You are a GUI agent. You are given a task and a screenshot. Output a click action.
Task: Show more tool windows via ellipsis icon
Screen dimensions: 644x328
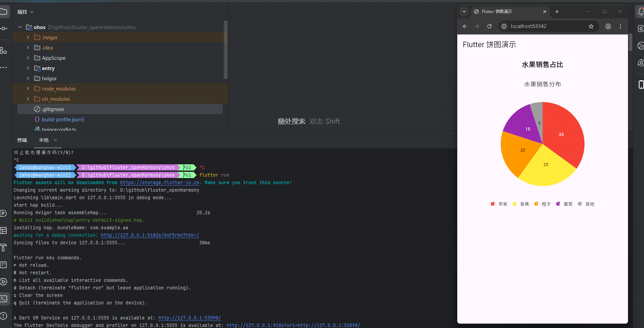3,68
